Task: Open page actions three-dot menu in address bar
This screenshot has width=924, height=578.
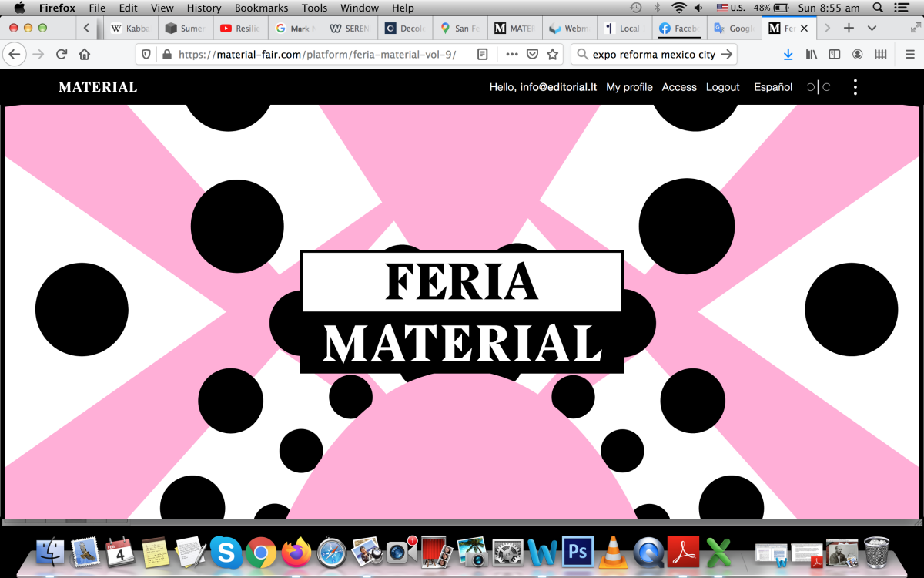Action: 512,55
